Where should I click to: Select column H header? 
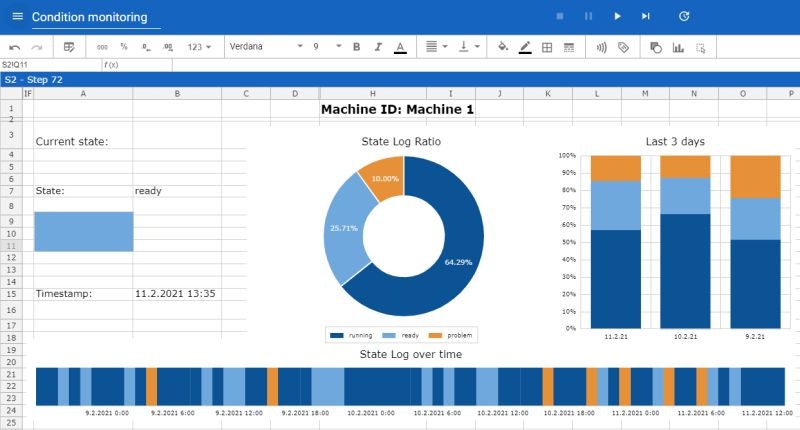pos(373,93)
